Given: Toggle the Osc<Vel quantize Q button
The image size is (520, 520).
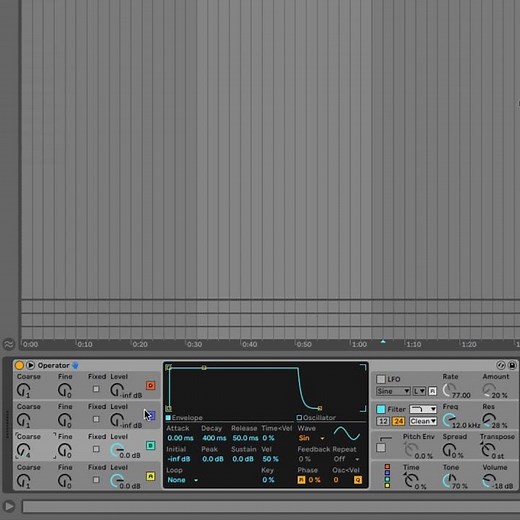Looking at the screenshot, I should tap(358, 480).
